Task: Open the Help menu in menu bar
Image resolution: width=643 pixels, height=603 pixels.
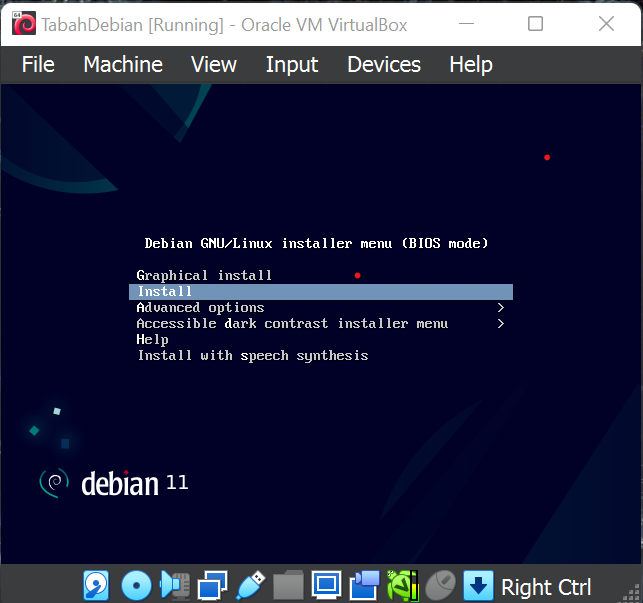Action: click(471, 65)
